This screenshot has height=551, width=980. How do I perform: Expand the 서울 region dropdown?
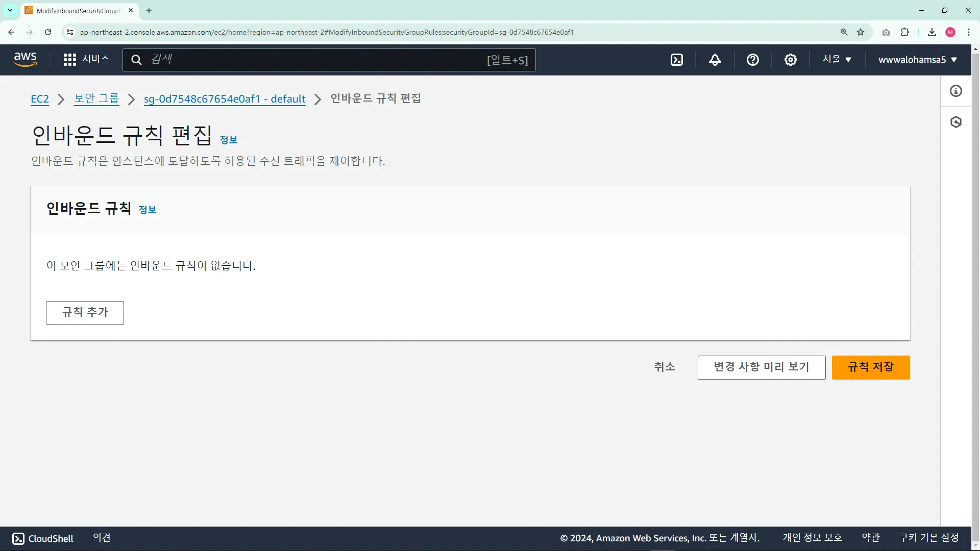coord(837,59)
